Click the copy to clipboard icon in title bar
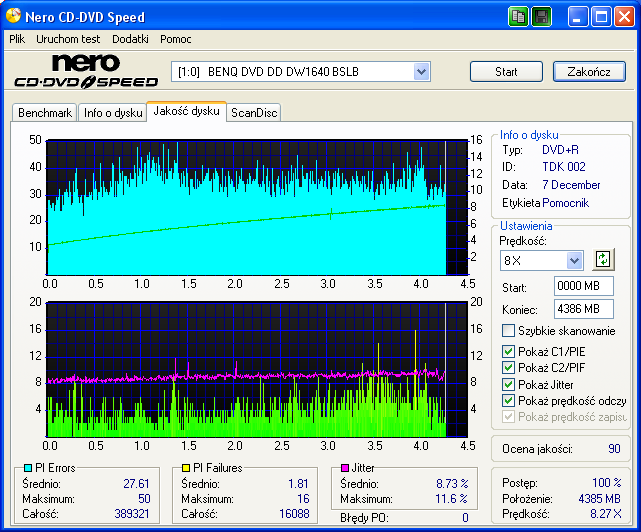This screenshot has height=532, width=641. [518, 17]
